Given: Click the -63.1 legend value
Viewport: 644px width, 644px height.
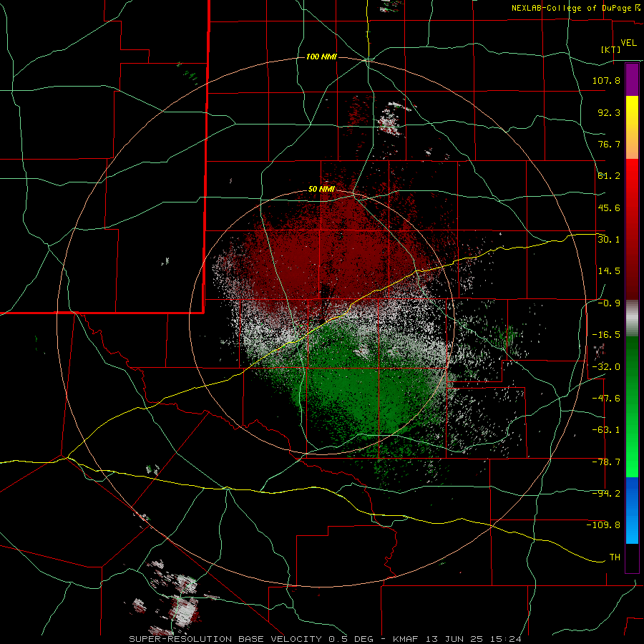Looking at the screenshot, I should coord(606,430).
